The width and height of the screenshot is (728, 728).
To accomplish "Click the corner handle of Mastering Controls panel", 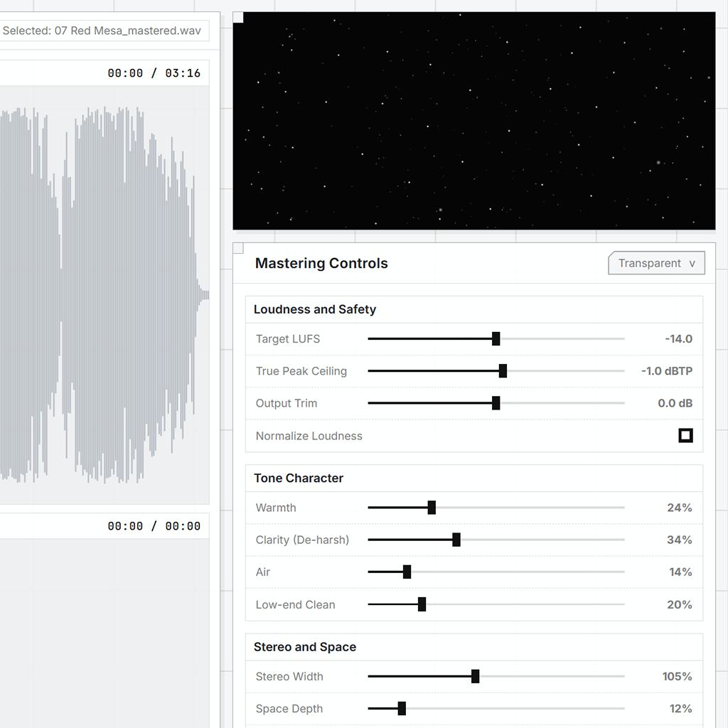I will (238, 248).
